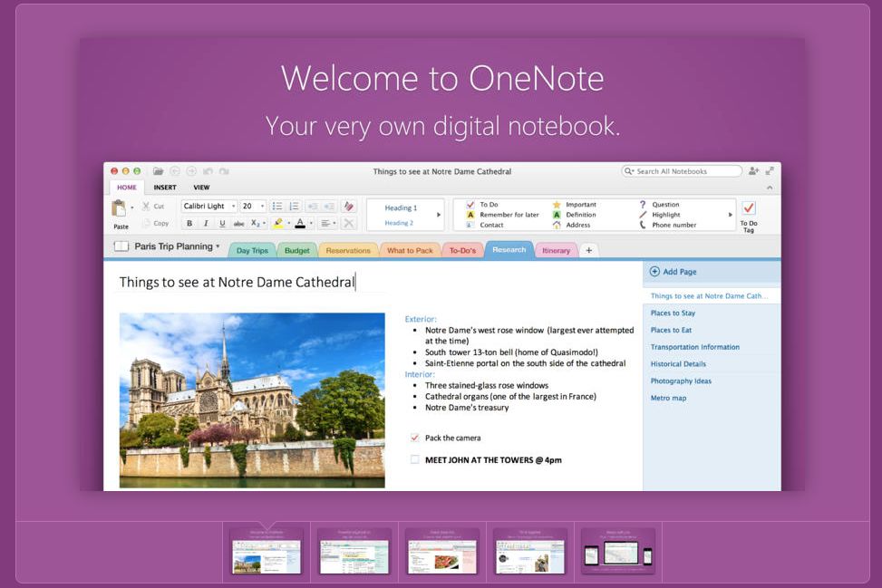Insert a bulleted list

[277, 207]
